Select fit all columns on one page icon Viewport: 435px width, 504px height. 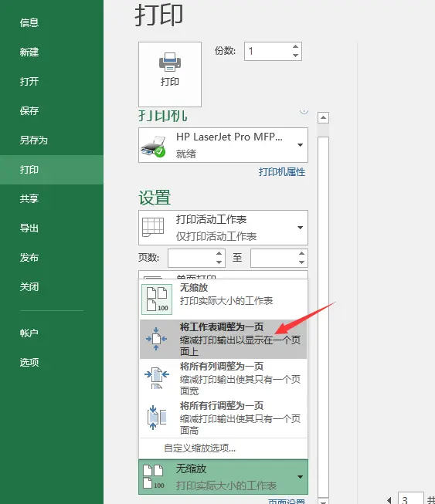tap(157, 377)
